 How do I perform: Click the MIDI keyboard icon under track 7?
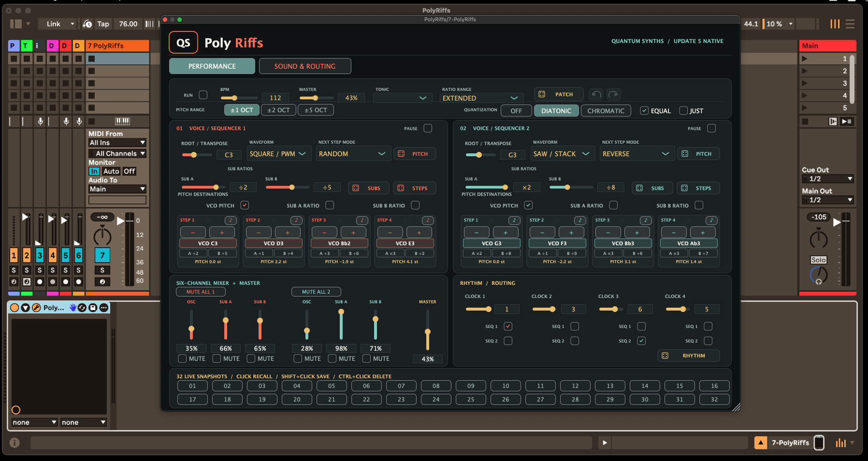pyautogui.click(x=122, y=121)
